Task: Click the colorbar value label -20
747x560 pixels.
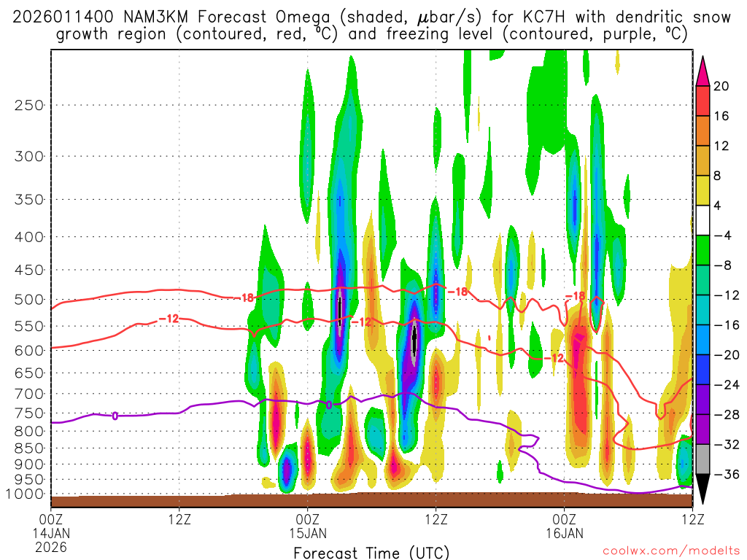Action: pos(727,355)
